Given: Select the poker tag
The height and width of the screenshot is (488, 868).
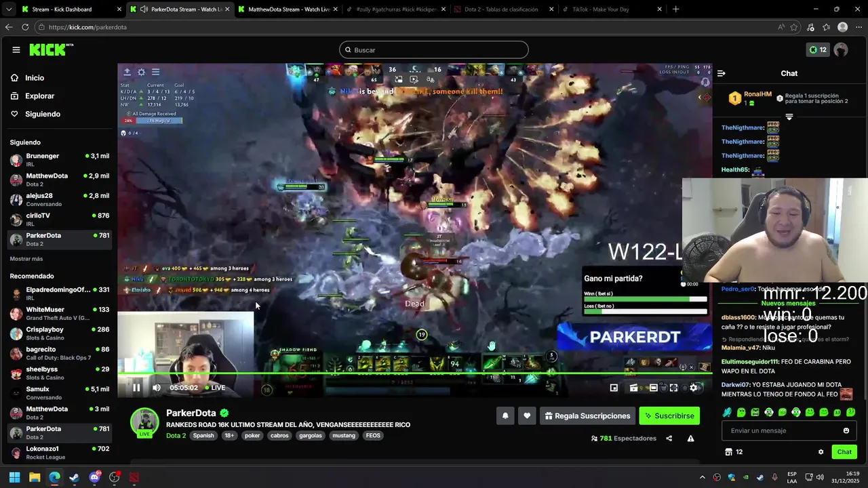Looking at the screenshot, I should point(252,436).
